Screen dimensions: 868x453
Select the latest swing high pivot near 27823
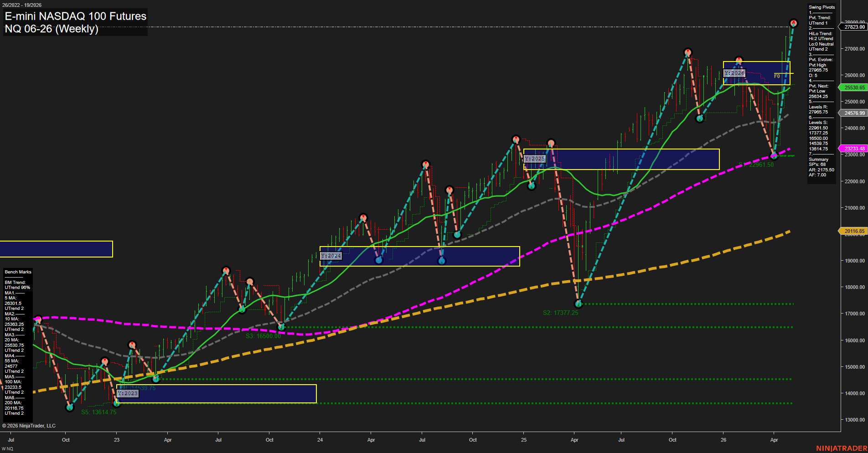click(x=793, y=23)
